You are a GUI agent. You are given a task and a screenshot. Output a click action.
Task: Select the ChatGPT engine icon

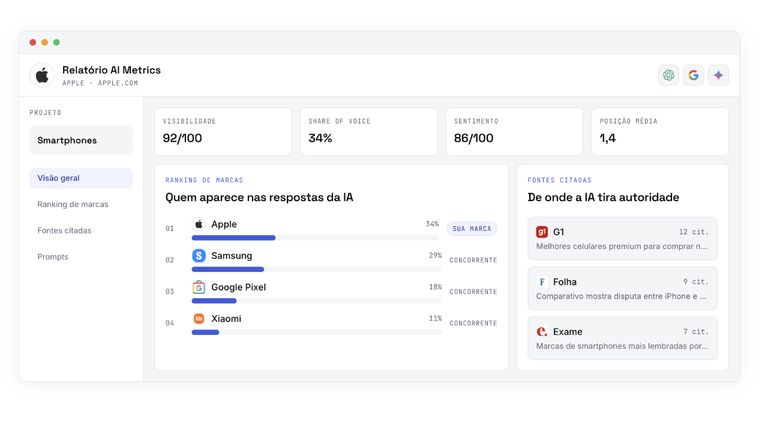(x=669, y=75)
